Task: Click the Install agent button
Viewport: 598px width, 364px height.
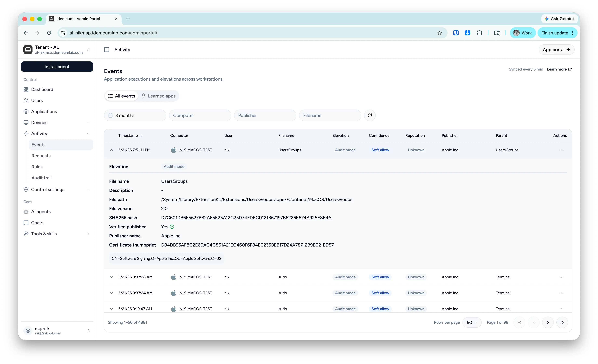Action: pos(57,66)
